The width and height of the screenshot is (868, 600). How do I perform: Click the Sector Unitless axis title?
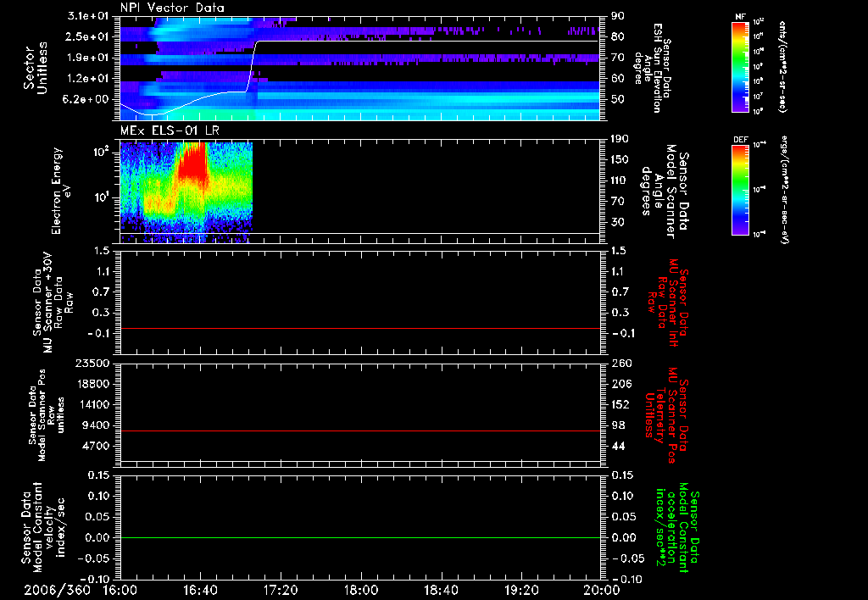point(36,68)
